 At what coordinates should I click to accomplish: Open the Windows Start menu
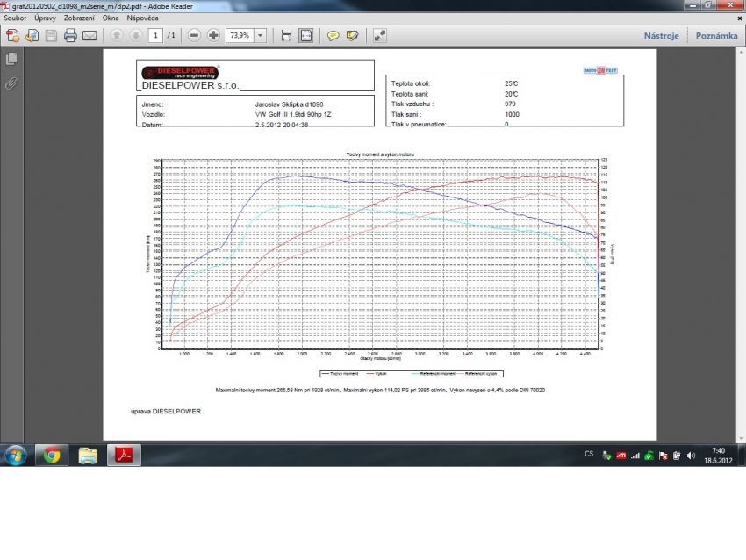point(16,455)
